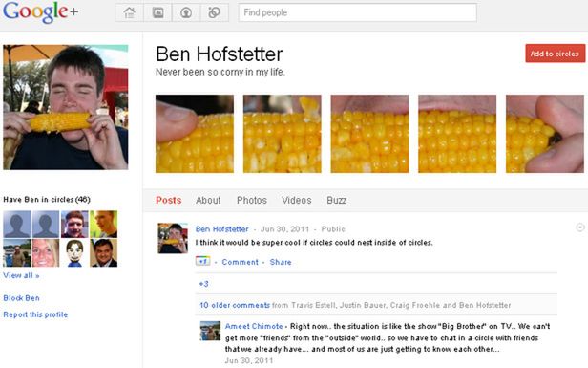
Task: Click first blank silhouette avatar in circles
Action: pyautogui.click(x=17, y=225)
